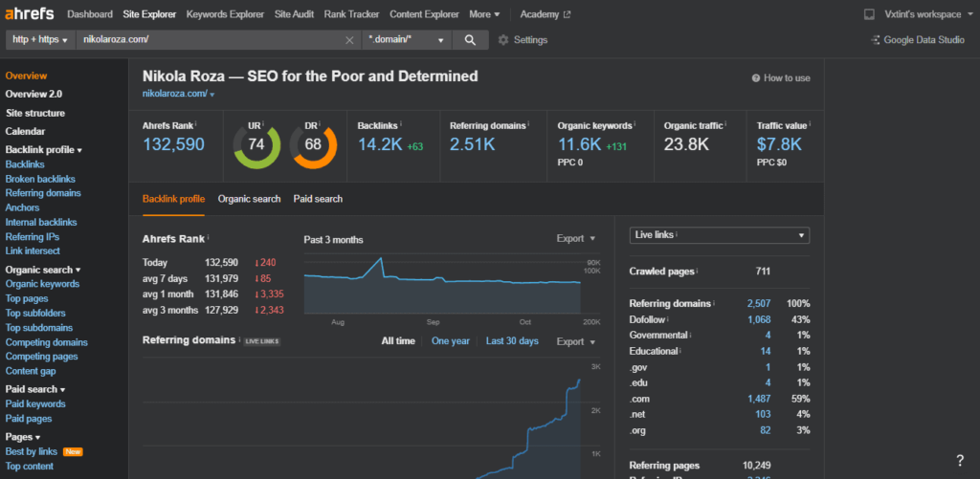Click the question mark help icon at bottom right
Viewport: 980px width, 479px height.
click(960, 461)
